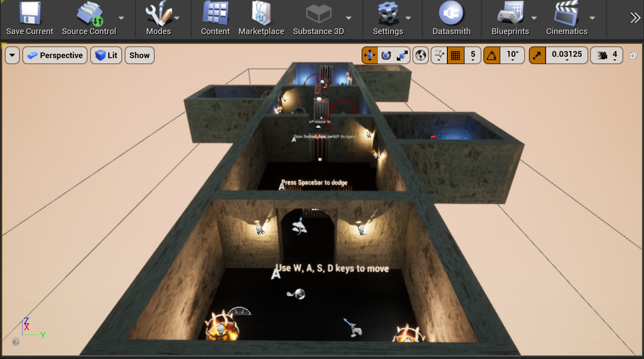The image size is (644, 359).
Task: Select the translate (move) objects tool
Action: point(370,55)
